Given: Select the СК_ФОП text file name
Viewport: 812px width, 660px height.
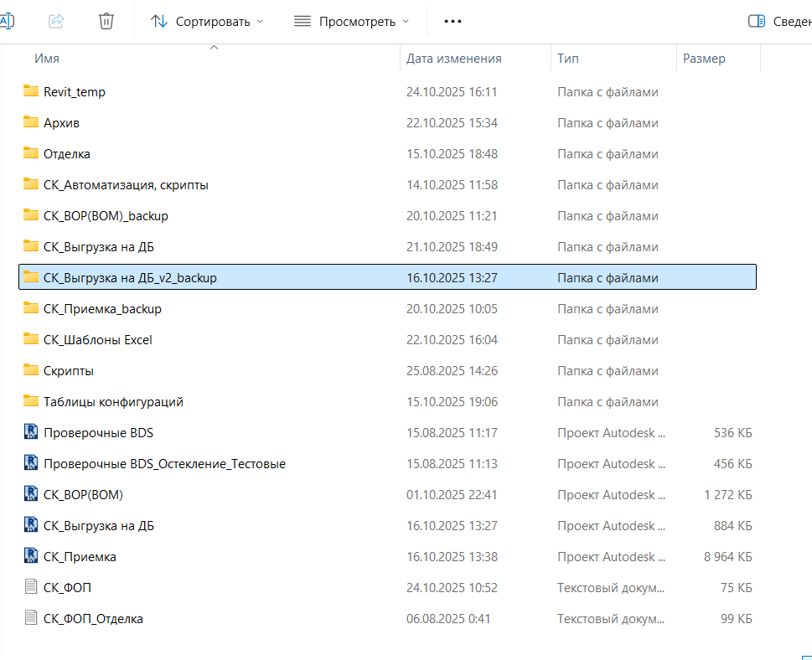Looking at the screenshot, I should click(67, 588).
